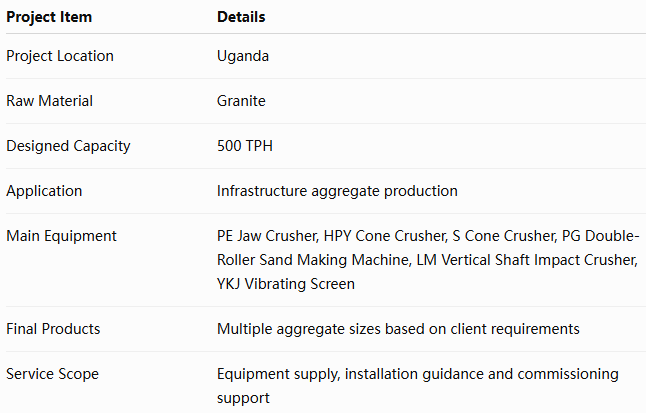This screenshot has width=646, height=413.
Task: Select the Project Location label cell
Action: [60, 56]
